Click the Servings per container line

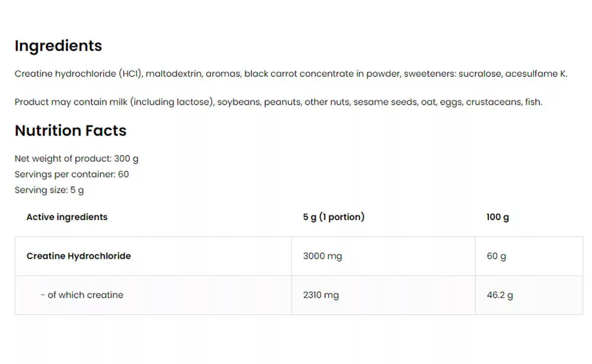72,174
